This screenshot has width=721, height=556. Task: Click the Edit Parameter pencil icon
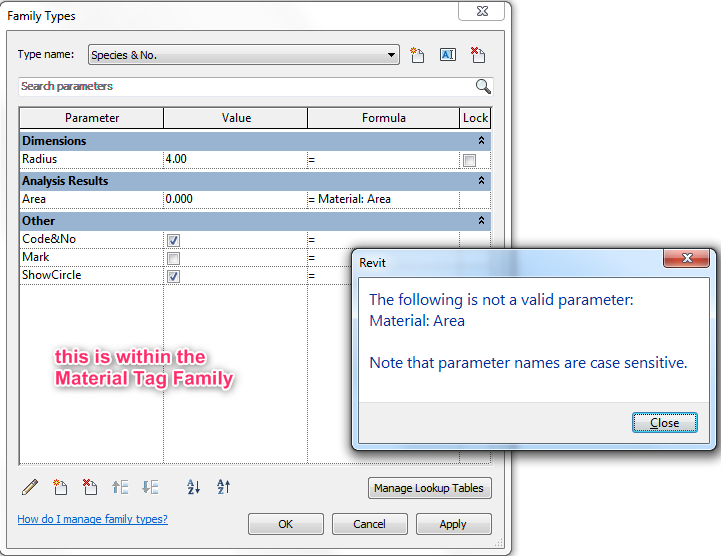click(30, 487)
